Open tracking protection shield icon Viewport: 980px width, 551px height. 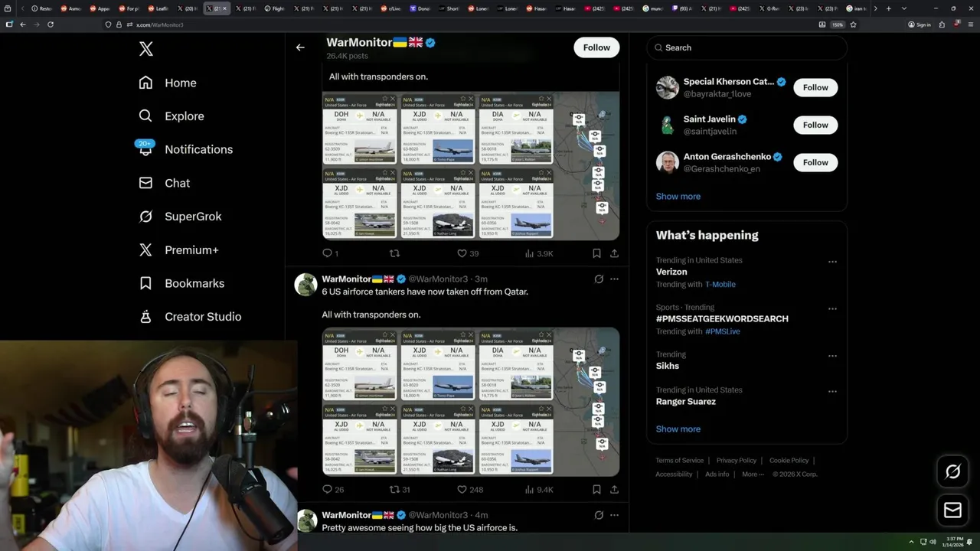pos(108,24)
